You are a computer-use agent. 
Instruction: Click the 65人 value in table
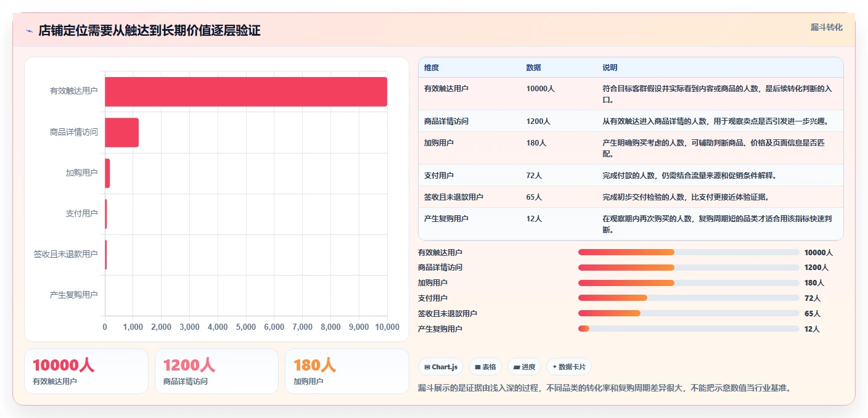pos(534,197)
